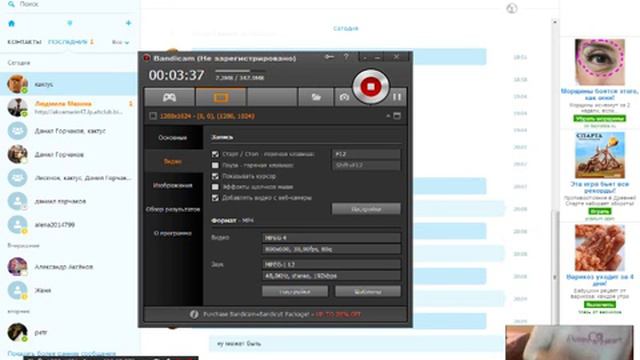The width and height of the screenshot is (640, 360).
Task: Click alena2014799 avatar
Action: pos(18,225)
